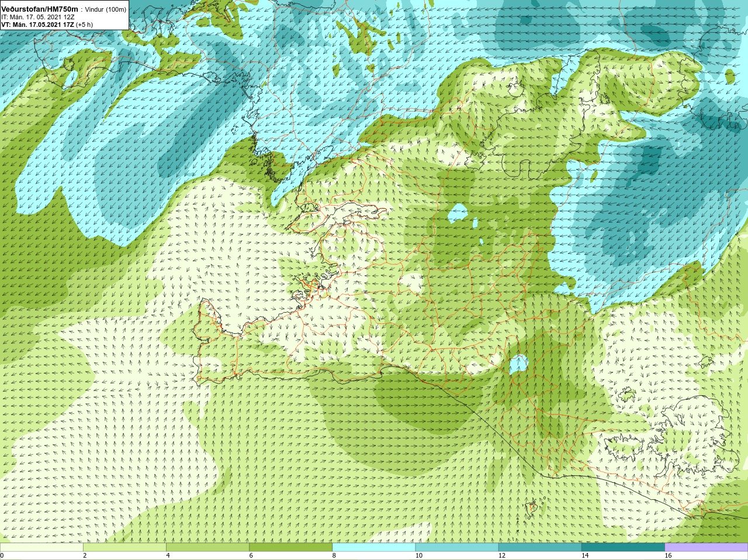
Task: Click the legend scale value "10"
Action: point(419,556)
